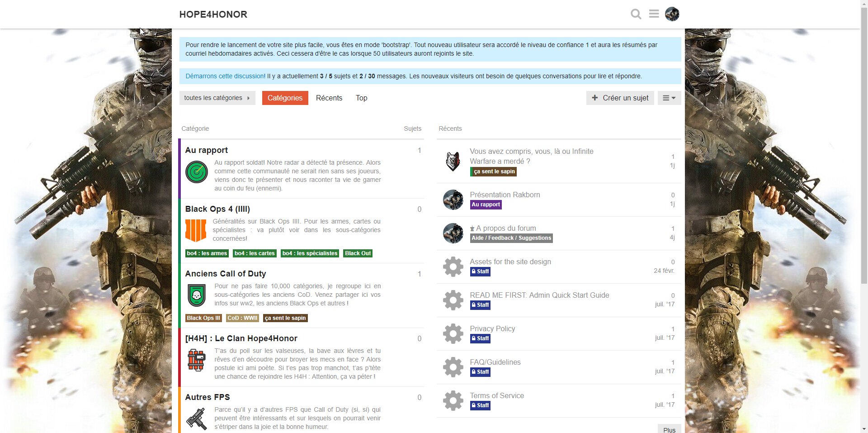Viewport: 868px width, 433px height.
Task: Click the scrollbar down arrow
Action: click(x=864, y=429)
